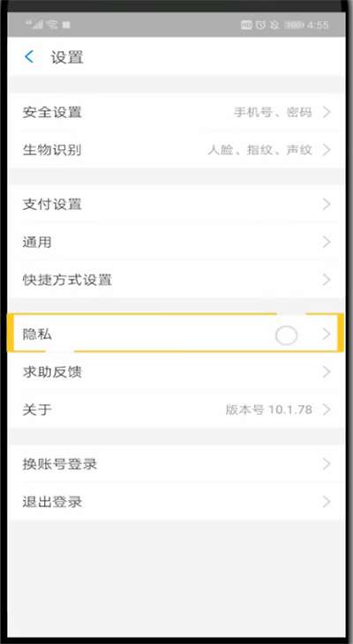Click chevron on 求助反馈 row
The height and width of the screenshot is (644, 353).
coord(327,372)
